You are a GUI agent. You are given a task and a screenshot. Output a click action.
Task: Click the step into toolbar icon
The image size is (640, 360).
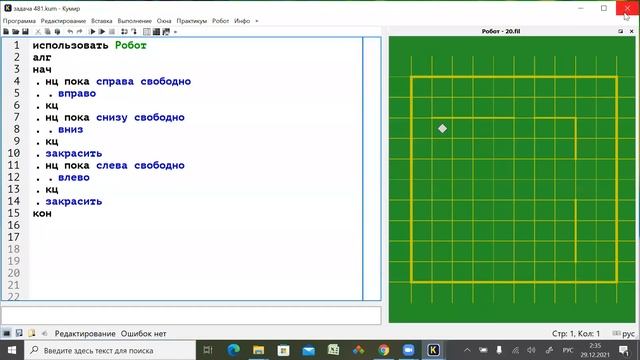click(133, 31)
